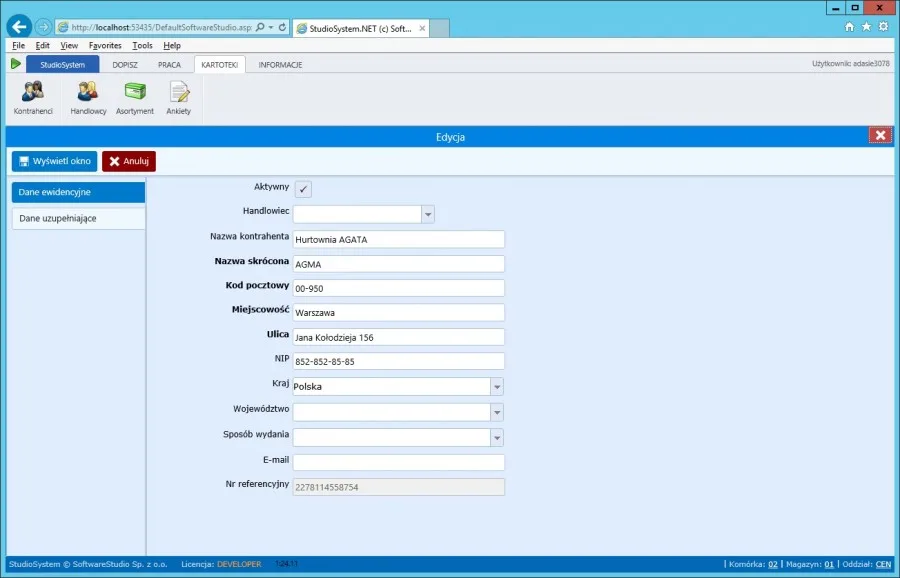Click the E-mail input field

coord(399,462)
